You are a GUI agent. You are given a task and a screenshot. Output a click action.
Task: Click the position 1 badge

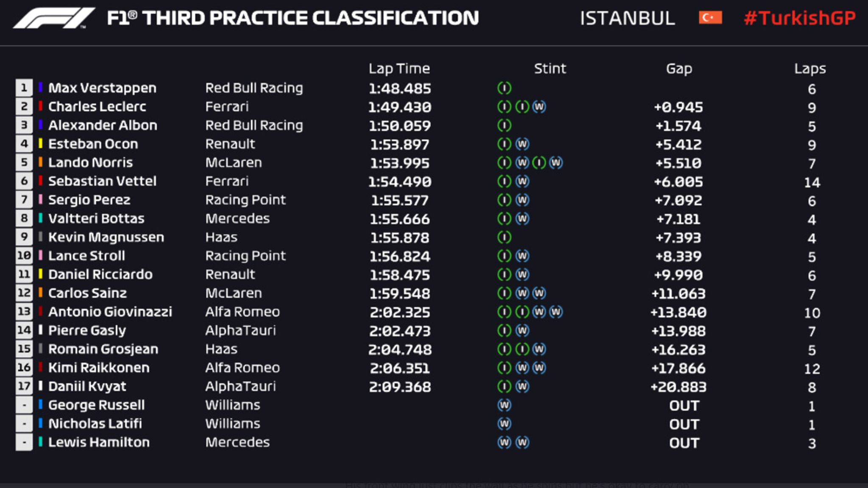point(24,88)
